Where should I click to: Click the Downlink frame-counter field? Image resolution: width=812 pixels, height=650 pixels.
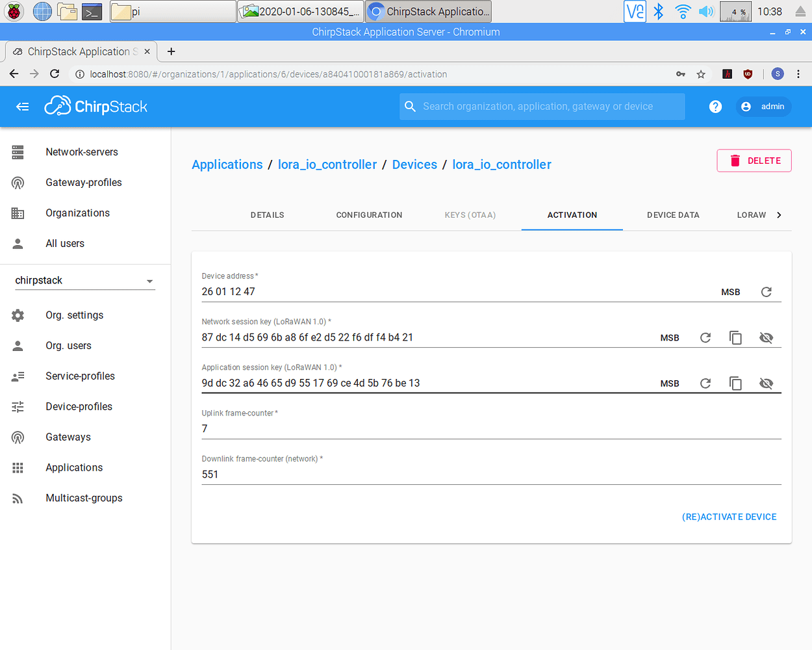click(x=491, y=474)
